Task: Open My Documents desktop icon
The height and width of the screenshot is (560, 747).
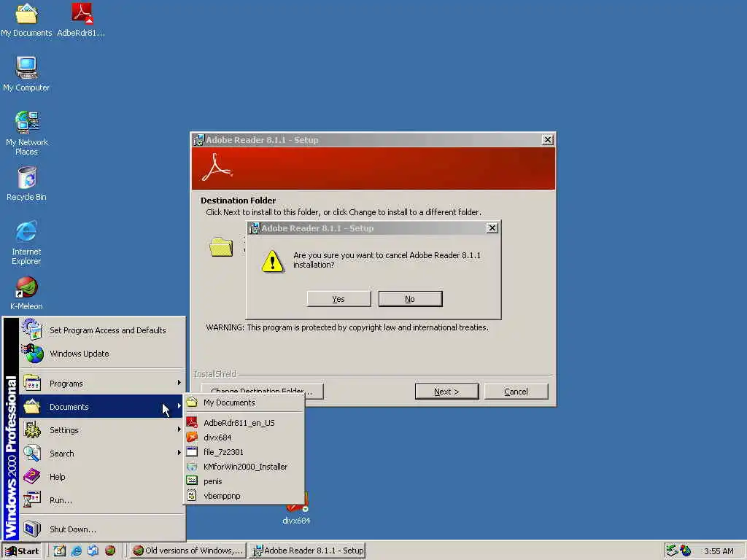Action: tap(26, 20)
